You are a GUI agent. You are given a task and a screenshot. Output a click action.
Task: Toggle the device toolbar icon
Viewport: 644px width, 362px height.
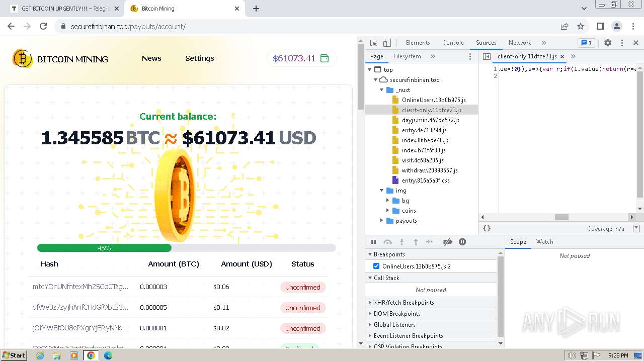(x=387, y=43)
